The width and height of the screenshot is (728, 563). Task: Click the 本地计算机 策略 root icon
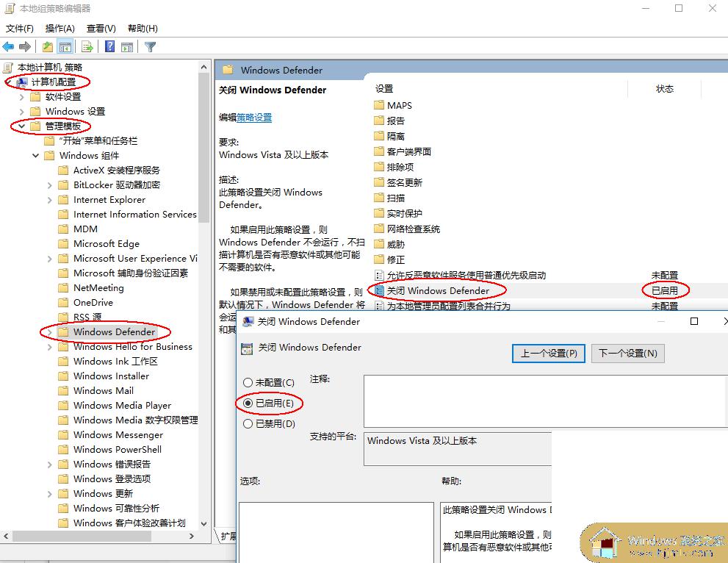coord(7,68)
